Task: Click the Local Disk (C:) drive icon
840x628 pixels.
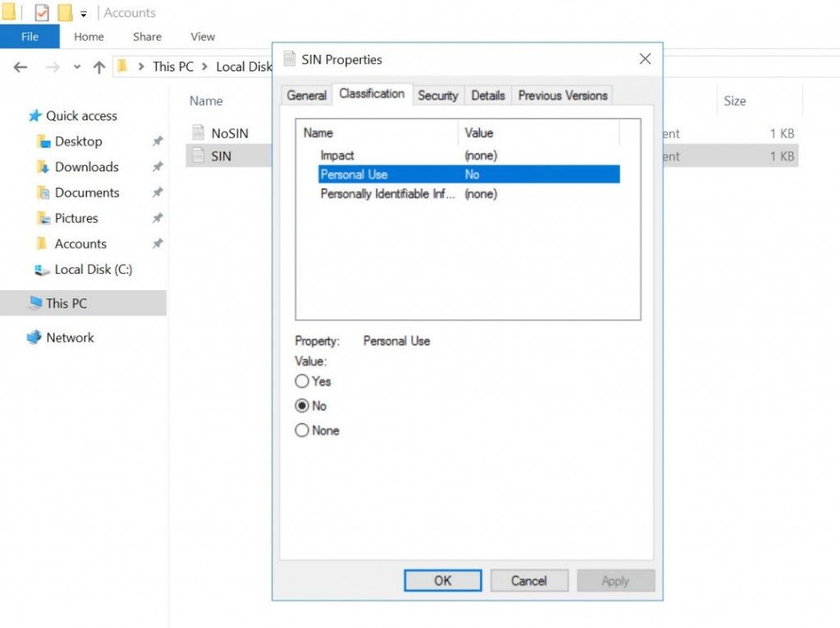Action: 42,270
